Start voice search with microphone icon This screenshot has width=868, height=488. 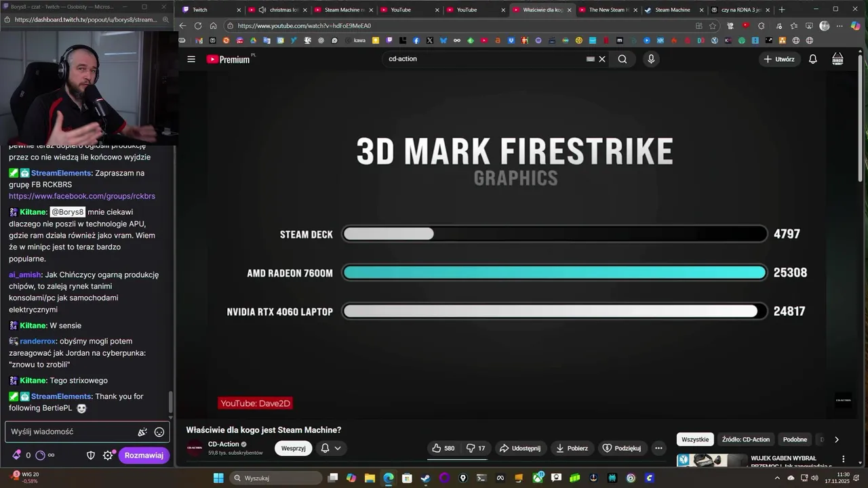coord(651,59)
